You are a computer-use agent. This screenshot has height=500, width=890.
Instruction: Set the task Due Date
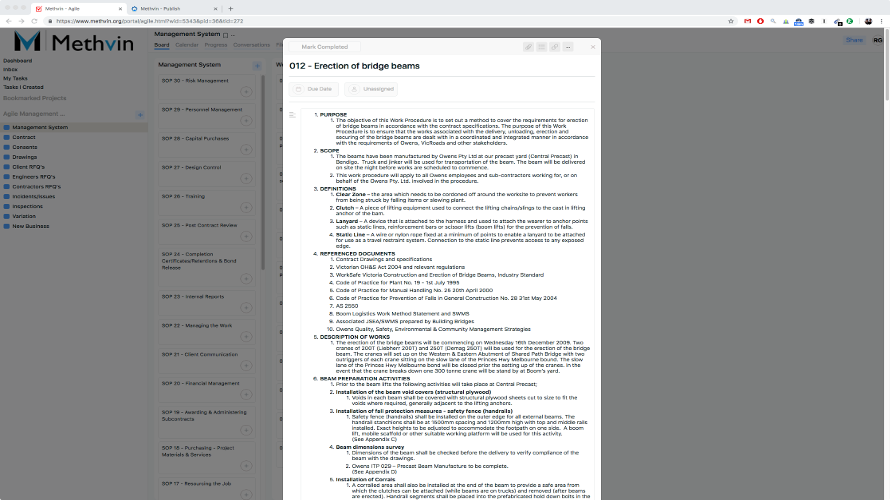314,89
